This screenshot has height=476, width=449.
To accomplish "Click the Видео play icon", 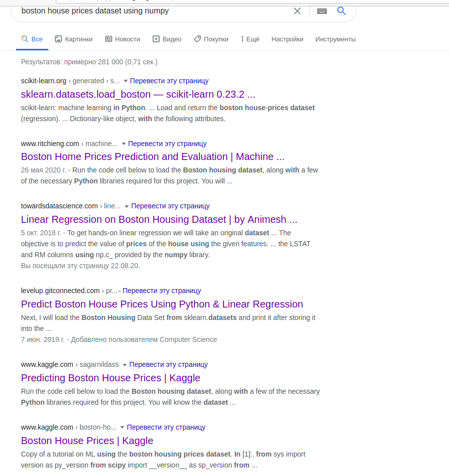I will (x=156, y=39).
